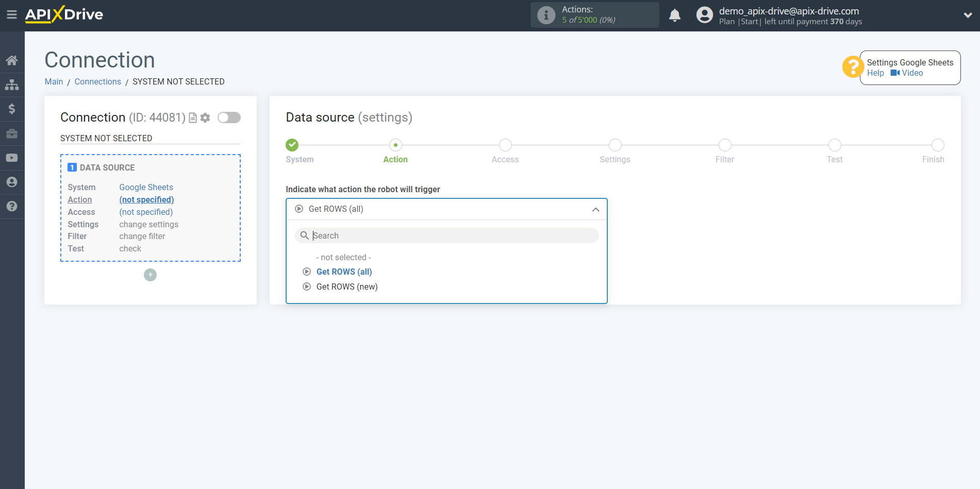Viewport: 980px width, 489px height.
Task: Expand the account menu chevron
Action: 968,15
